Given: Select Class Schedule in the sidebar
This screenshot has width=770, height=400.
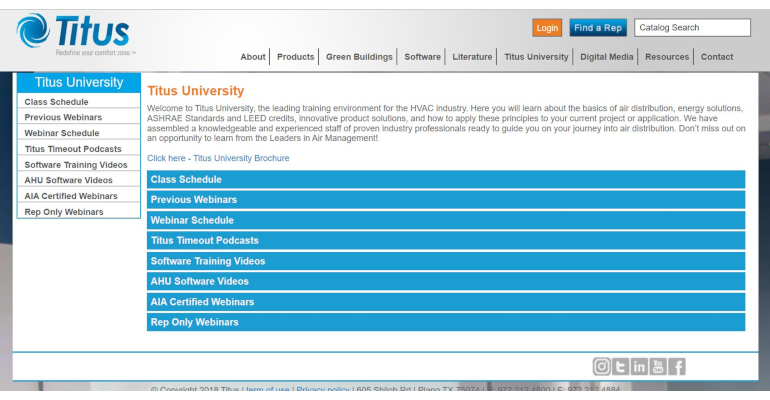Looking at the screenshot, I should click(x=79, y=102).
